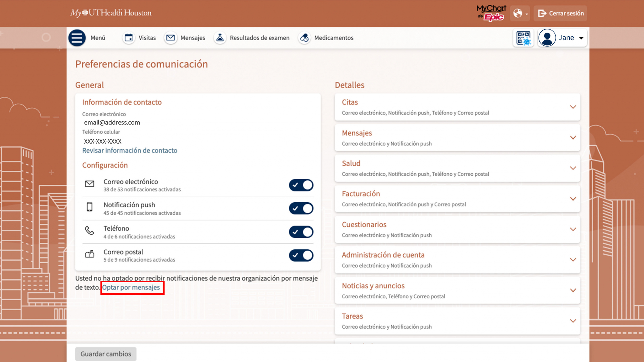Click Revisar información de contacto link
This screenshot has height=362, width=644.
click(x=130, y=150)
